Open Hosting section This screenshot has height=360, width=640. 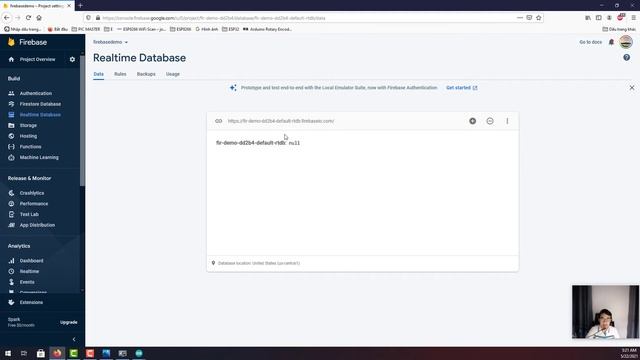click(28, 136)
